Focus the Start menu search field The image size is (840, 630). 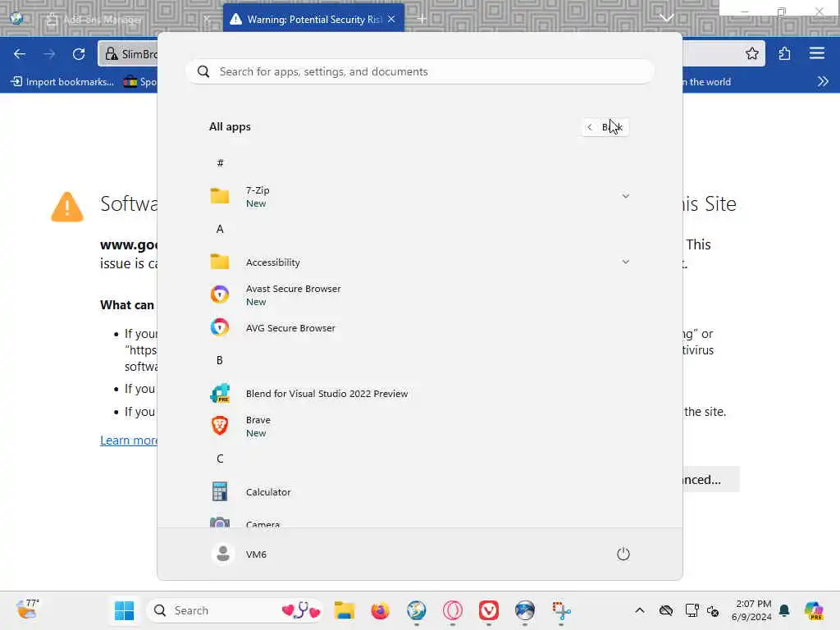click(419, 71)
